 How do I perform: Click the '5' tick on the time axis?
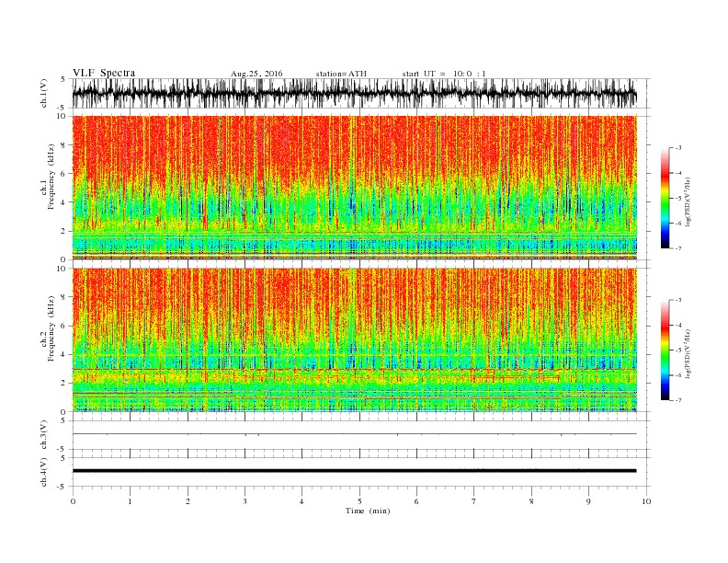coord(359,501)
